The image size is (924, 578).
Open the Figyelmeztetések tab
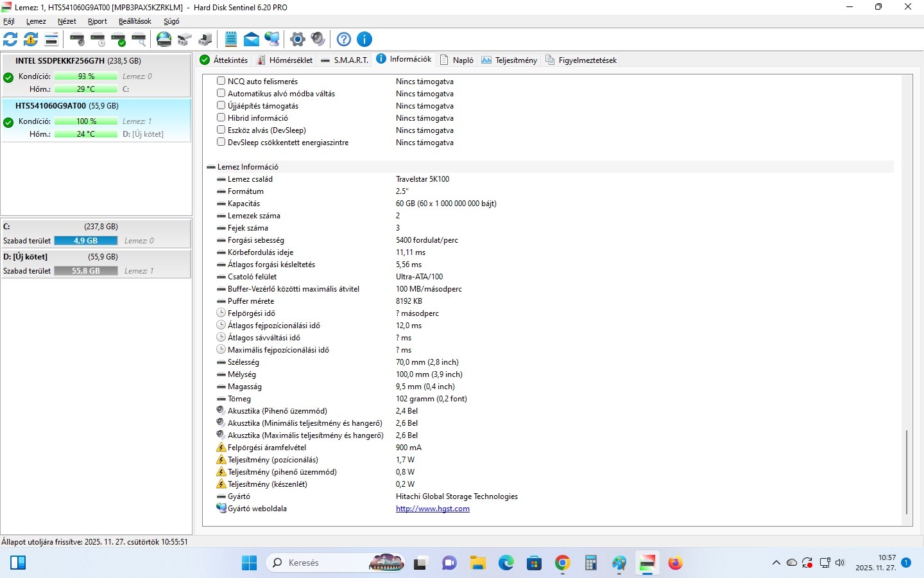(581, 60)
